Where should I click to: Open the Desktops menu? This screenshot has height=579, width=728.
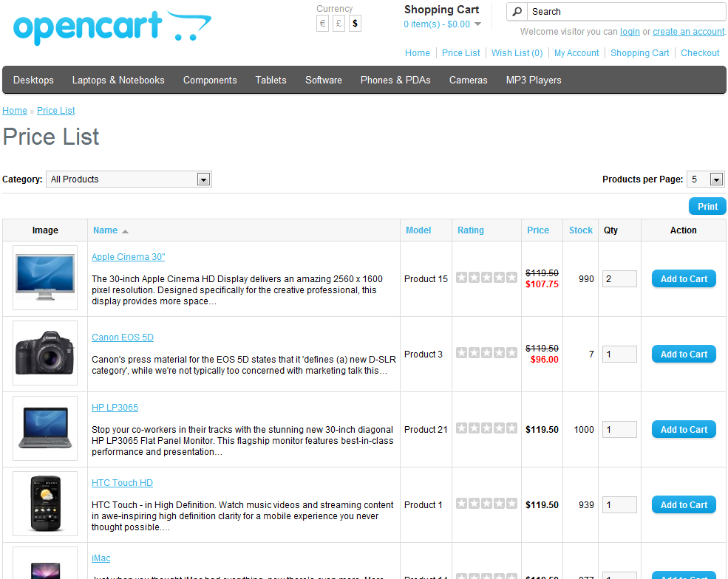click(33, 80)
